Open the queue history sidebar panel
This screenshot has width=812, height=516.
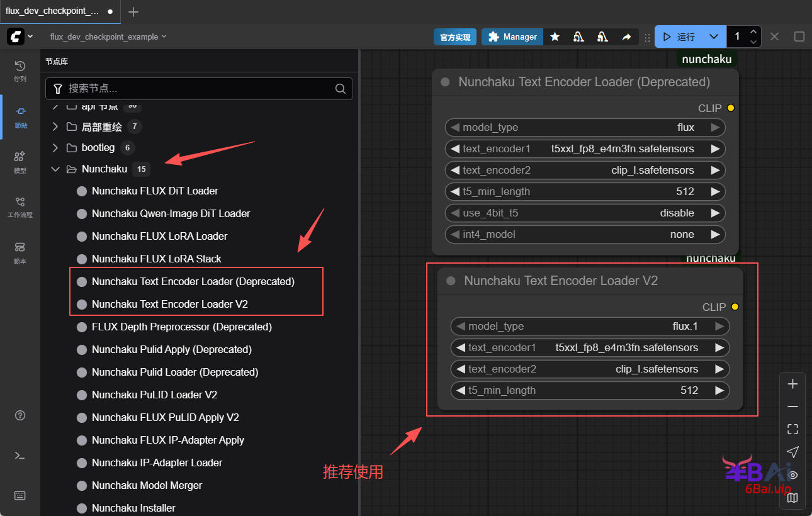(x=20, y=70)
